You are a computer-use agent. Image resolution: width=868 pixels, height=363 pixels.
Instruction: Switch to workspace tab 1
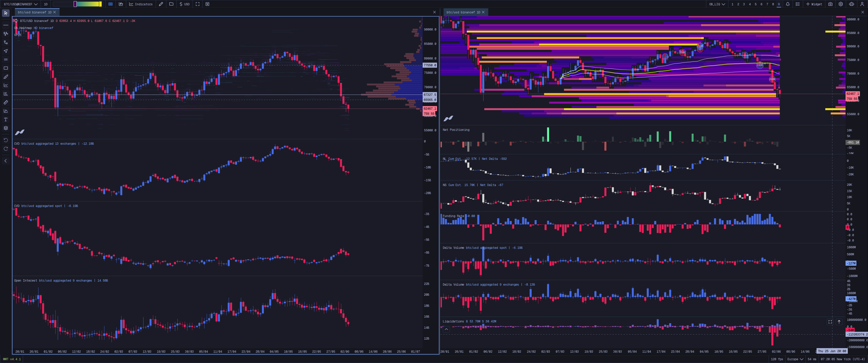point(732,4)
